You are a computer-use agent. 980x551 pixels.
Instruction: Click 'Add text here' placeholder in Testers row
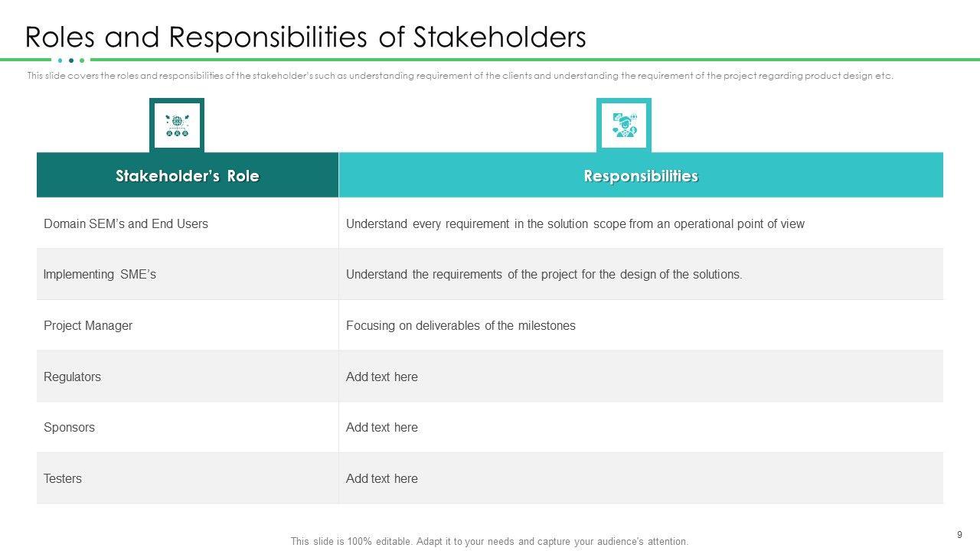pyautogui.click(x=382, y=478)
